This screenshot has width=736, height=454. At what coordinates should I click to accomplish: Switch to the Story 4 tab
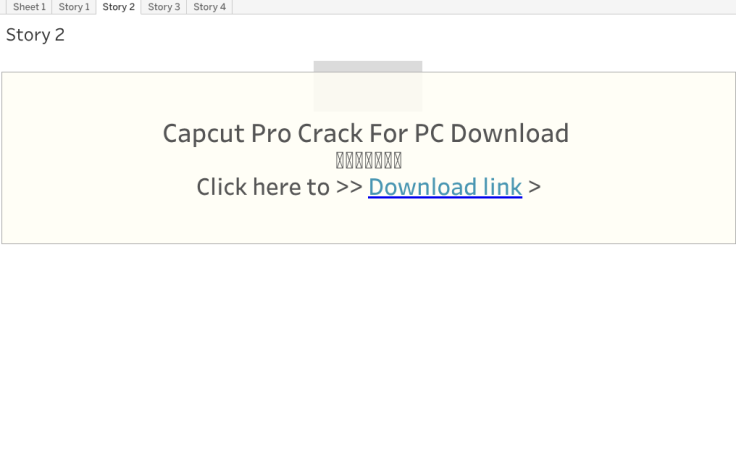(x=209, y=7)
